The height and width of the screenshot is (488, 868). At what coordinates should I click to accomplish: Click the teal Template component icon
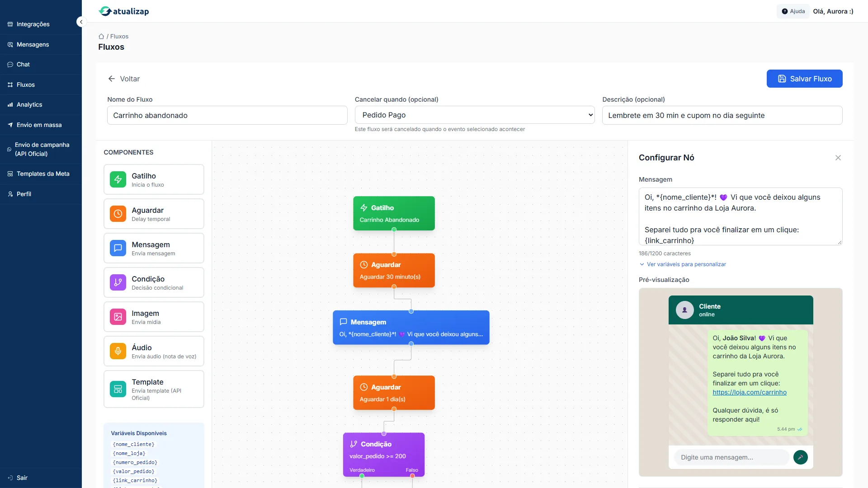[118, 389]
